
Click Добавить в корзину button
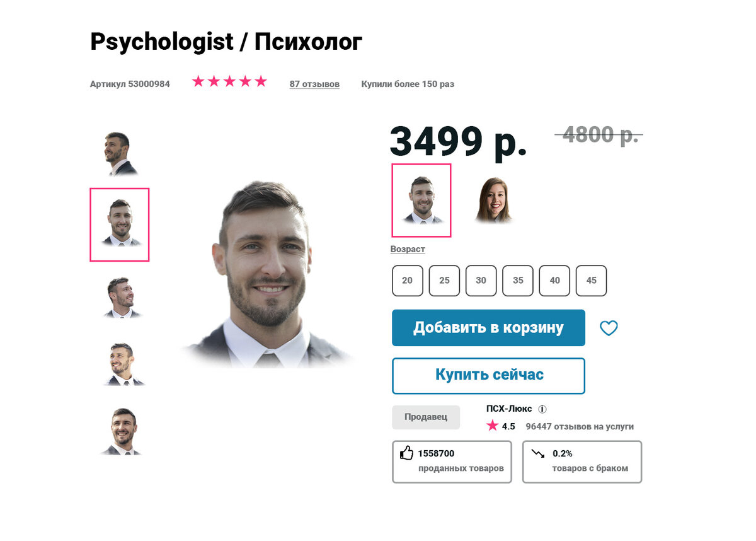coord(488,328)
